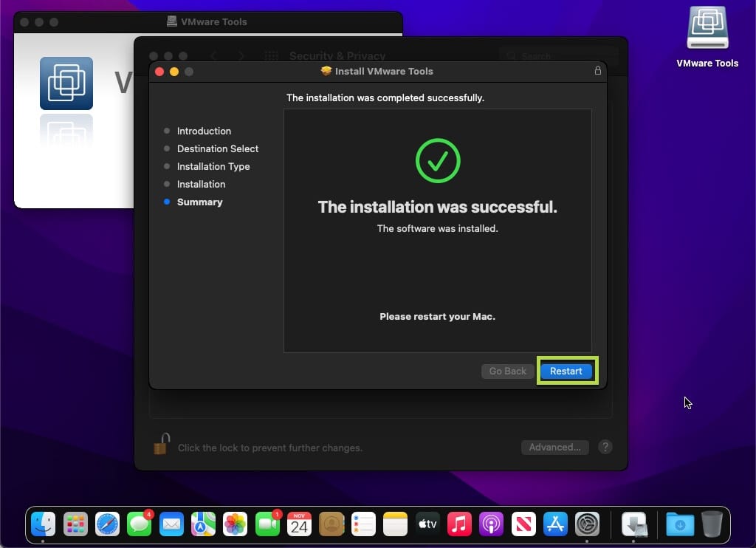This screenshot has height=548, width=756.
Task: Launch App Store from the Dock
Action: [555, 524]
